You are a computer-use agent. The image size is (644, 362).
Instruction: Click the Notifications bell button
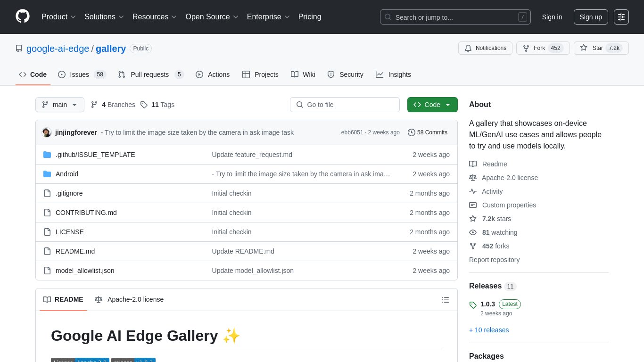485,48
